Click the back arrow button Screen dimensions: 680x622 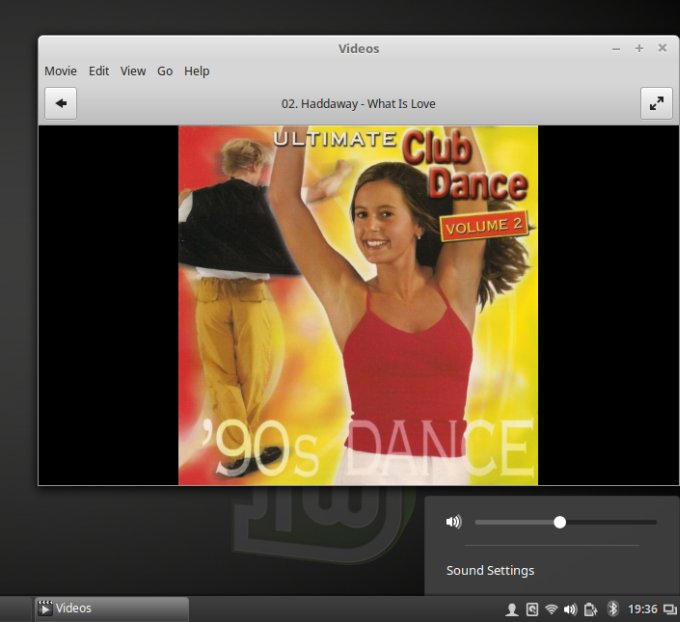click(x=61, y=103)
